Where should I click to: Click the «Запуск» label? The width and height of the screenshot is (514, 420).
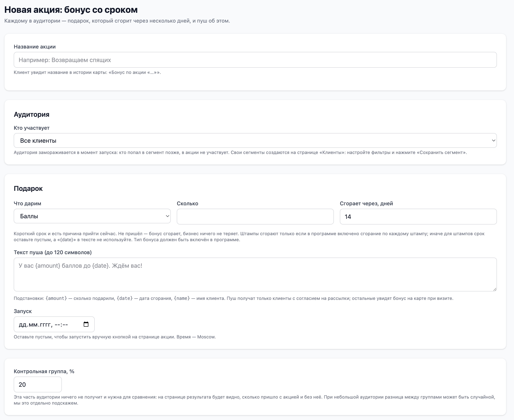(23, 311)
